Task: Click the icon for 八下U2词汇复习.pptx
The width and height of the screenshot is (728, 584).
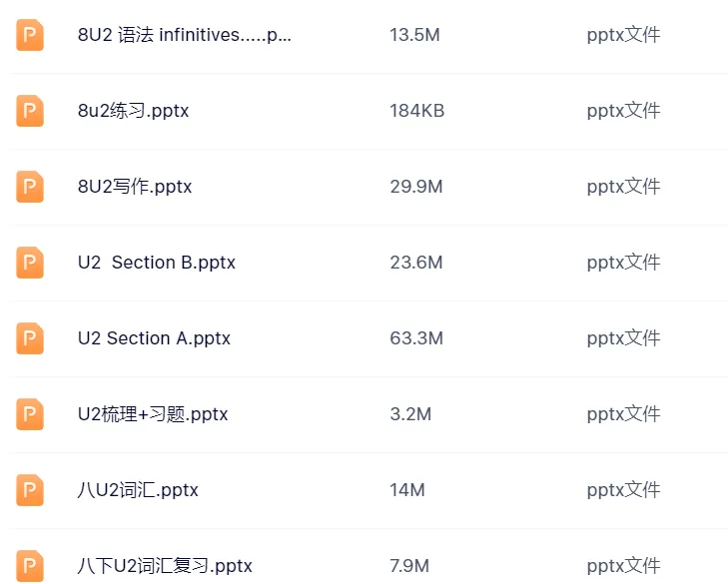Action: tap(30, 565)
